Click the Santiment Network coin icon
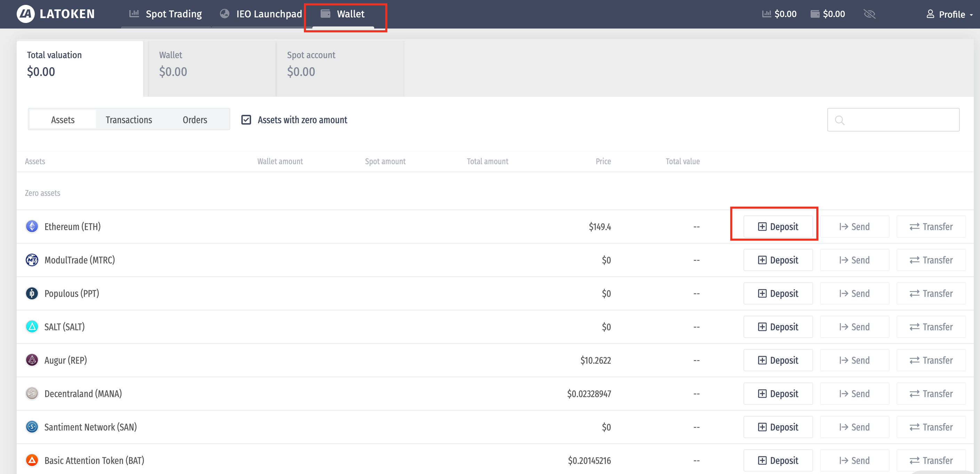The height and width of the screenshot is (474, 980). 32,427
